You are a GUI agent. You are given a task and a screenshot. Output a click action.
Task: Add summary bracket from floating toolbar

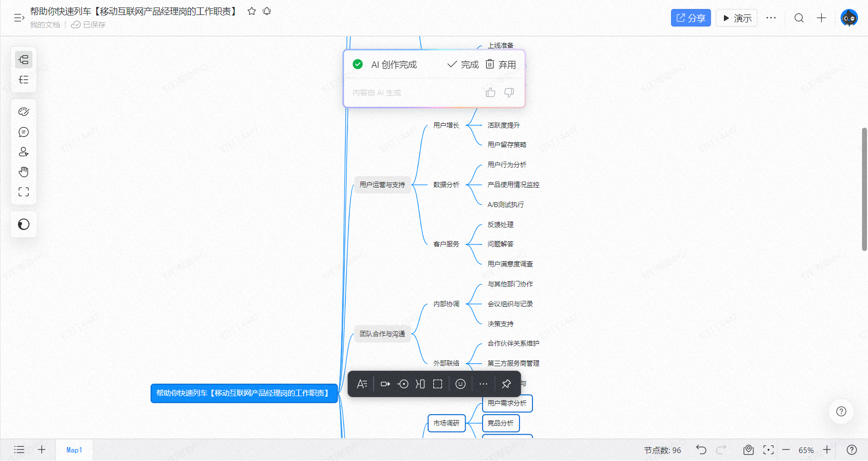[420, 384]
